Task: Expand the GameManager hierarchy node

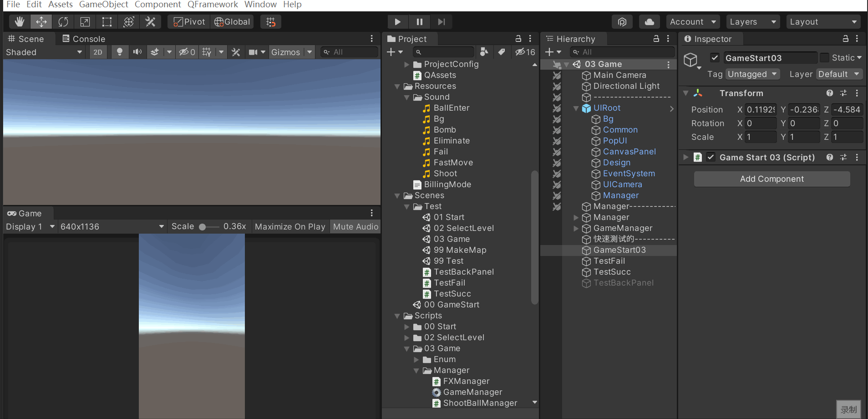Action: coord(576,229)
